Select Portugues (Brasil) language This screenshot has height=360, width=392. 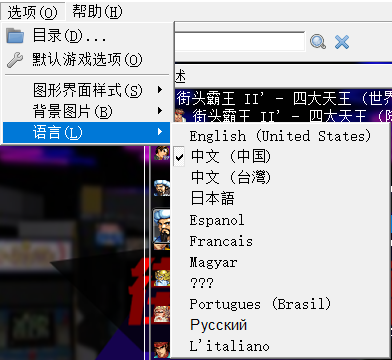coord(280,304)
